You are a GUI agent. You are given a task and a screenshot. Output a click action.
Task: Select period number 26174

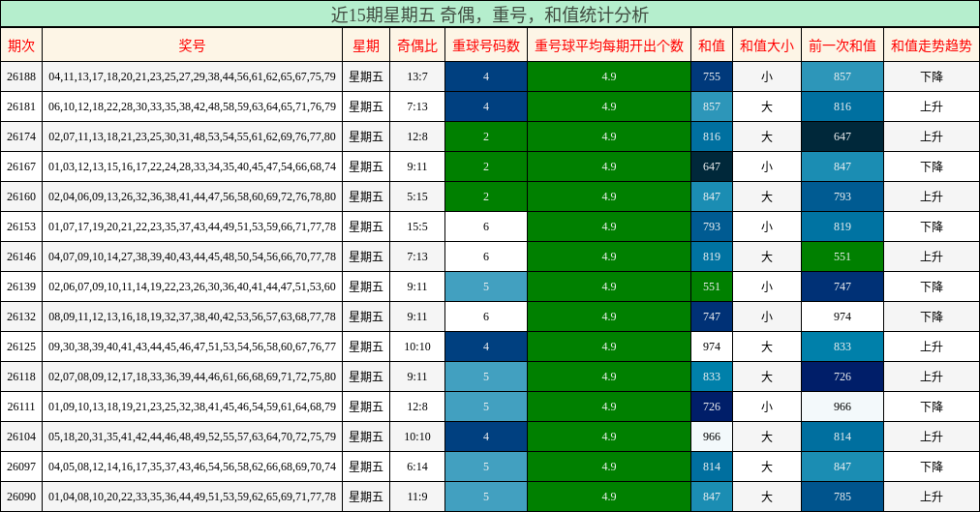point(21,136)
